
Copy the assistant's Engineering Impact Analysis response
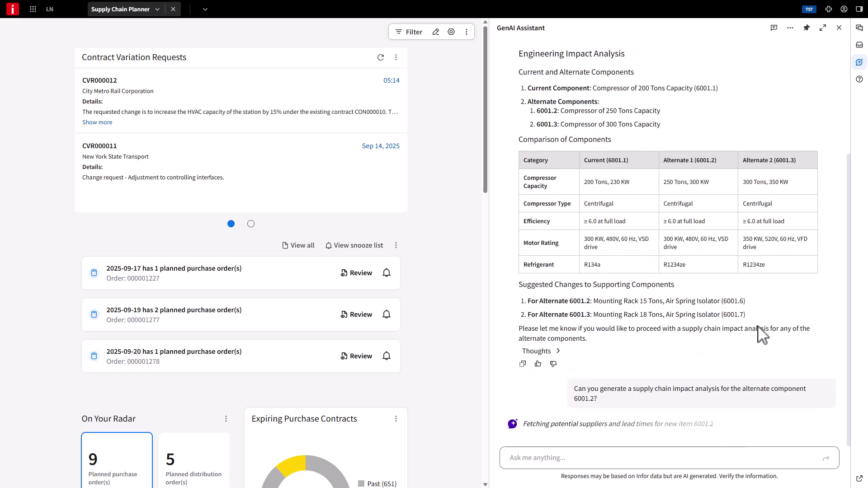click(522, 364)
